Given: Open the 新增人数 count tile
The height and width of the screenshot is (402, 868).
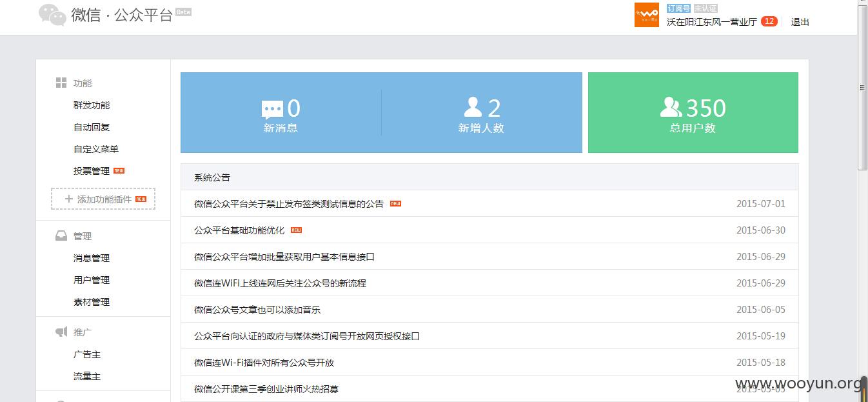Looking at the screenshot, I should tap(482, 113).
